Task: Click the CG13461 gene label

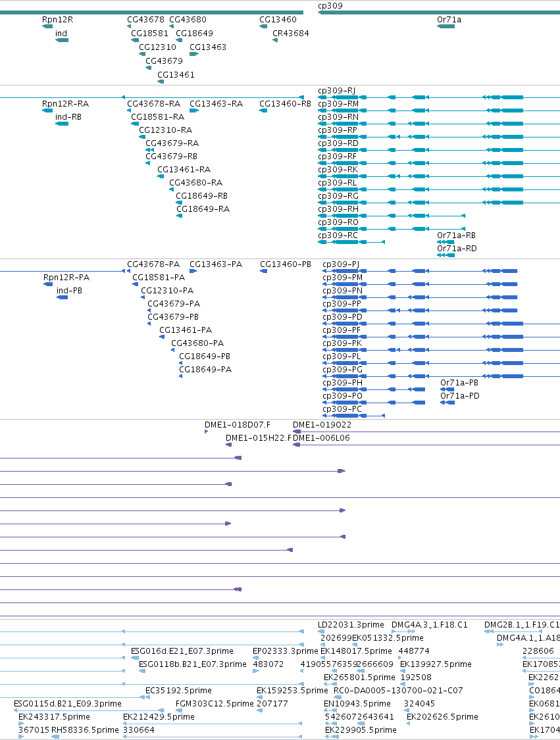Action: tap(176, 74)
